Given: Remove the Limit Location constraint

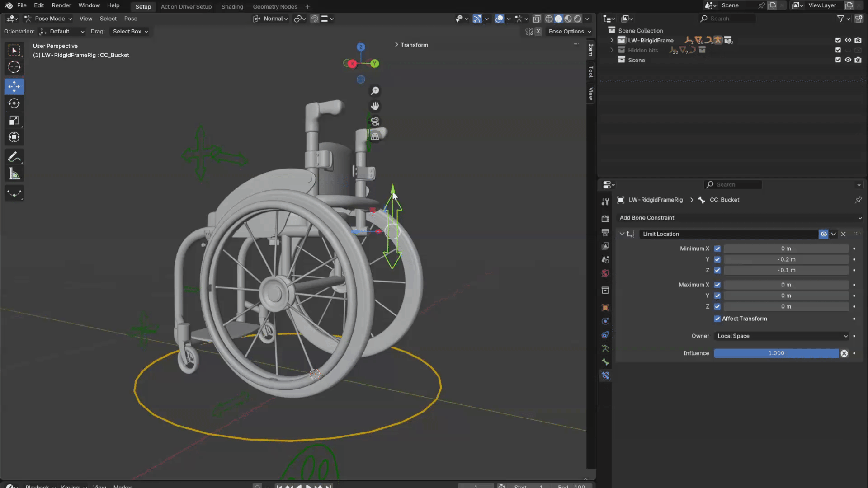Looking at the screenshot, I should pos(843,234).
